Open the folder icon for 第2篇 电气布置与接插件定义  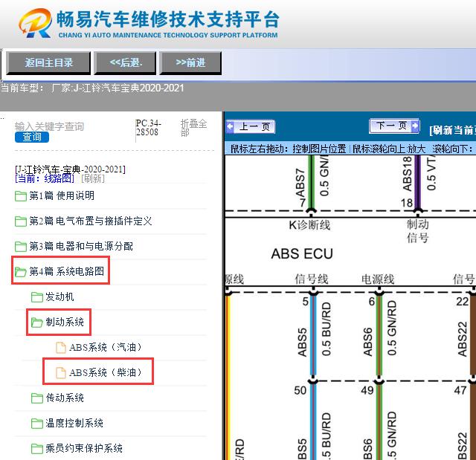point(21,221)
